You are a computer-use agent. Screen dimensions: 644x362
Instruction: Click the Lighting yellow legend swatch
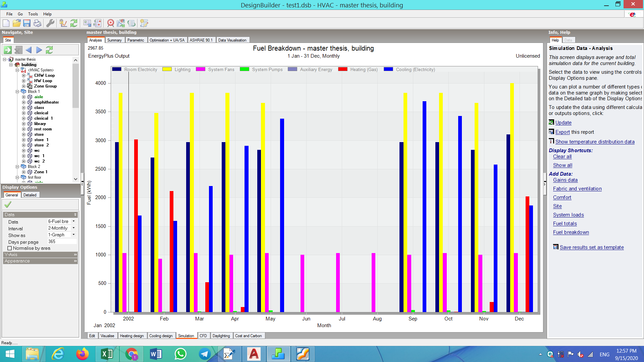(167, 69)
